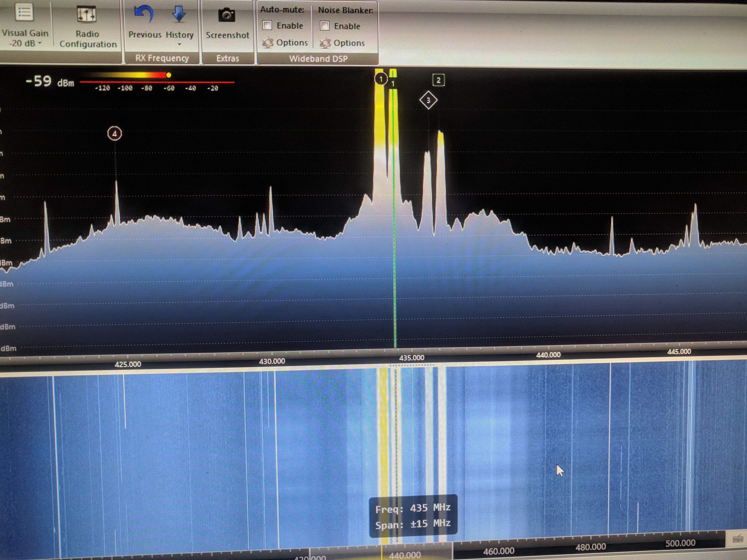This screenshot has height=560, width=747.
Task: Open Noise Blanker Options gear icon
Action: tap(326, 43)
